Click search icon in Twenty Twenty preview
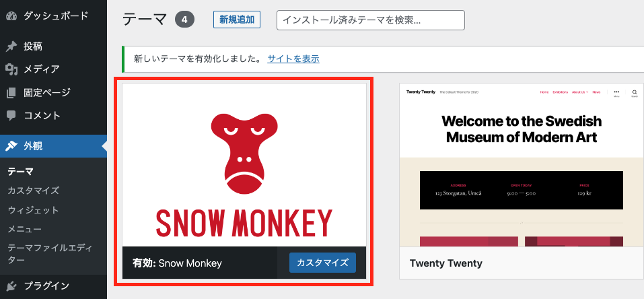The width and height of the screenshot is (644, 299). pos(635,92)
